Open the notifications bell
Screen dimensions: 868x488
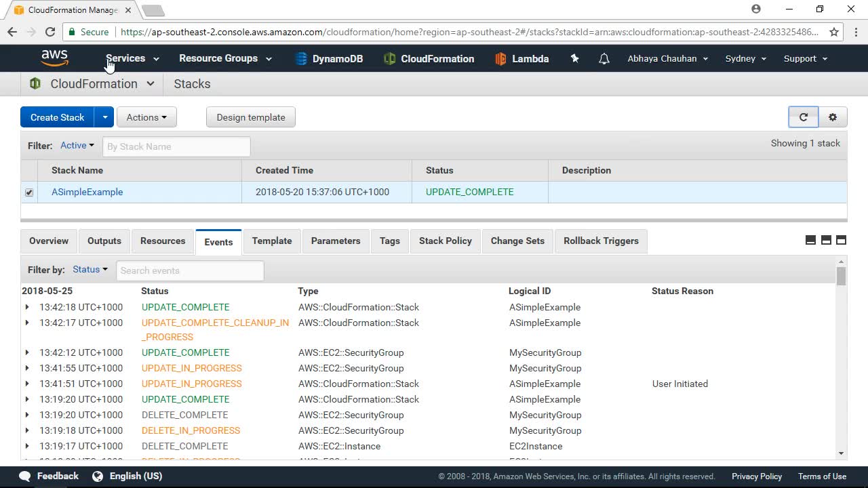[604, 59]
